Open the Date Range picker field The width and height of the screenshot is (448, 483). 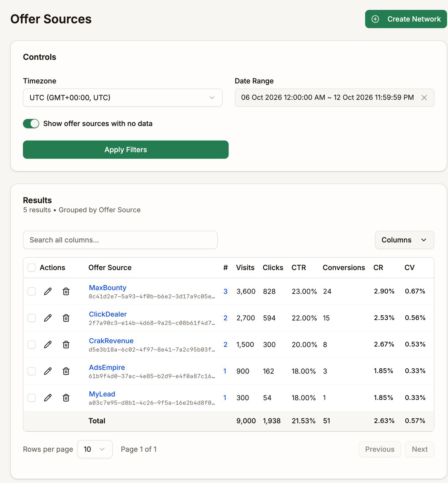click(x=334, y=98)
